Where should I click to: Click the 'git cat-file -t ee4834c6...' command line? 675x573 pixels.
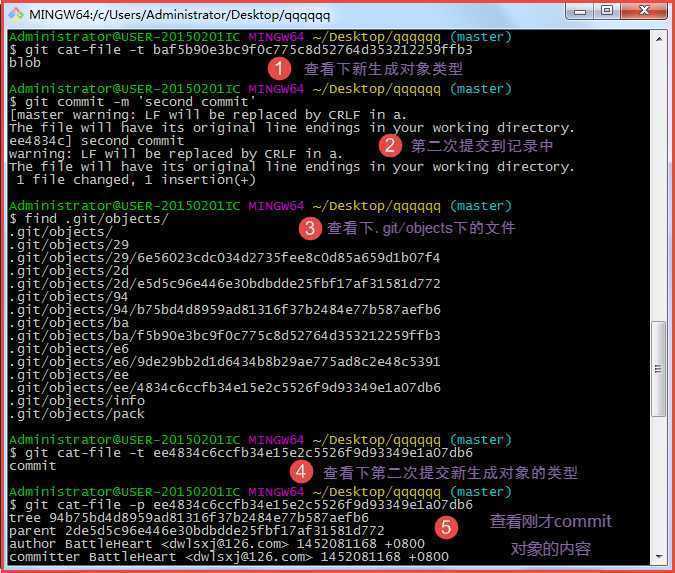click(x=241, y=453)
